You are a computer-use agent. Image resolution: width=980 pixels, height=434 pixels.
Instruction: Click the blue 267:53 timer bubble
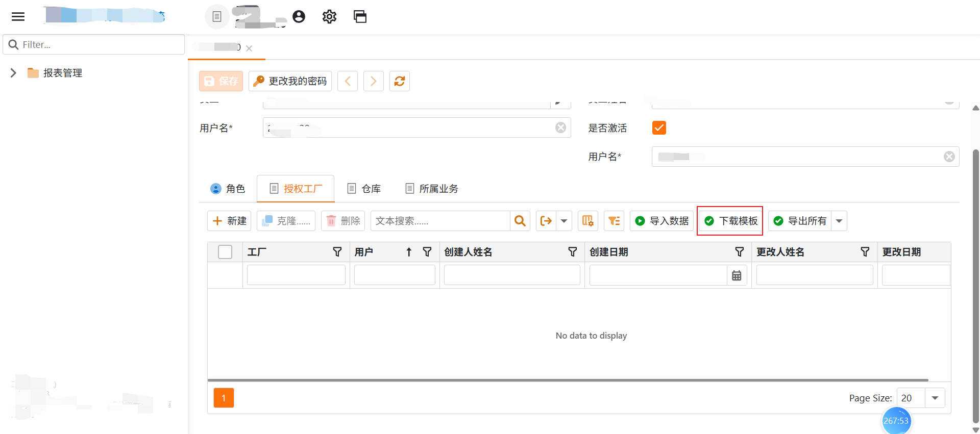tap(896, 421)
